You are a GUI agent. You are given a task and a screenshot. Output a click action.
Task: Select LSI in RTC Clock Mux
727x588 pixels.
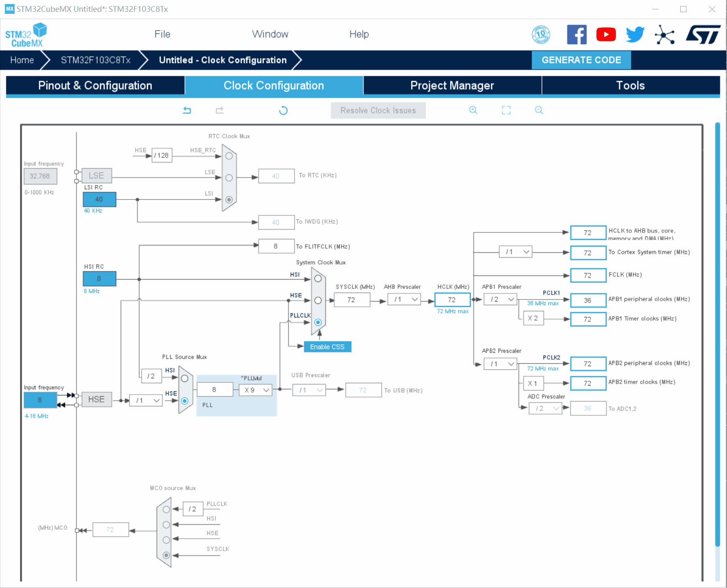(229, 200)
